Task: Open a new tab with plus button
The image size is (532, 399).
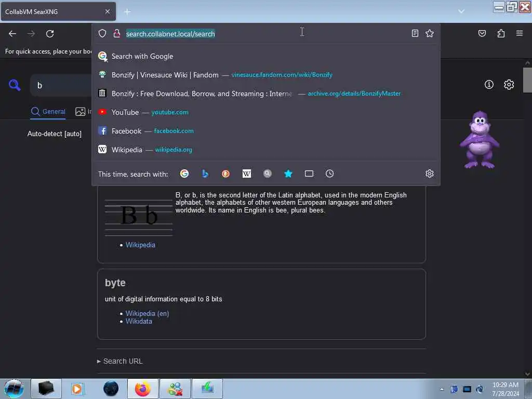Action: (127, 11)
